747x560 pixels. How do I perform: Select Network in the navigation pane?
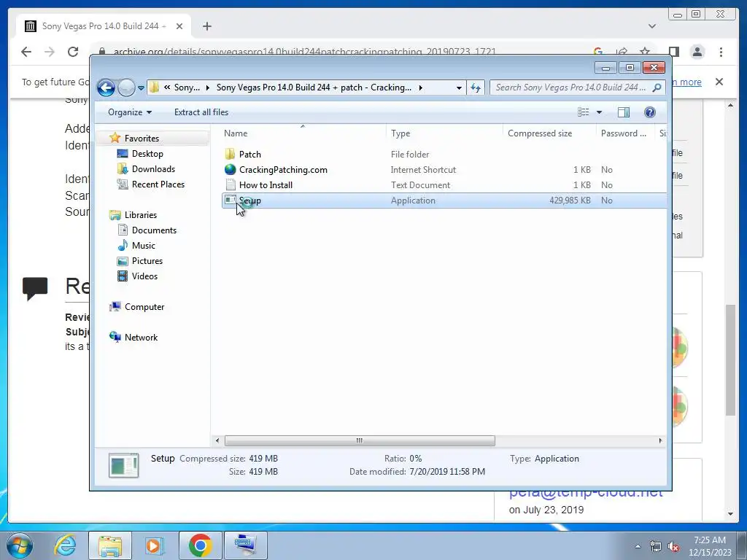click(141, 337)
